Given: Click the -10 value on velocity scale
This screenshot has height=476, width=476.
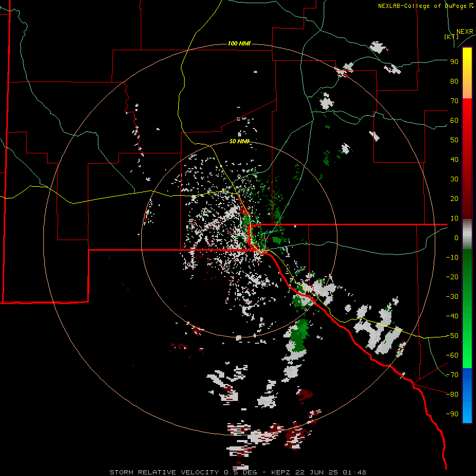Looking at the screenshot, I should [x=452, y=258].
